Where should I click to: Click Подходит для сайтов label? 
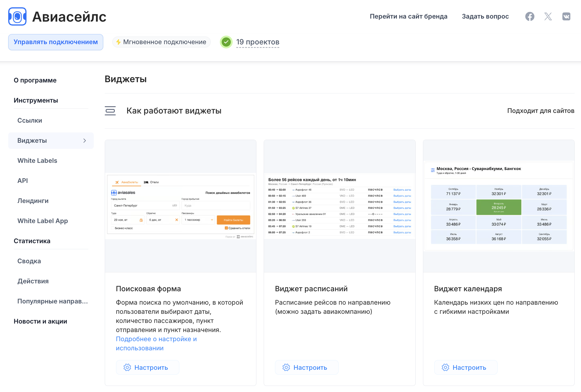(x=541, y=111)
